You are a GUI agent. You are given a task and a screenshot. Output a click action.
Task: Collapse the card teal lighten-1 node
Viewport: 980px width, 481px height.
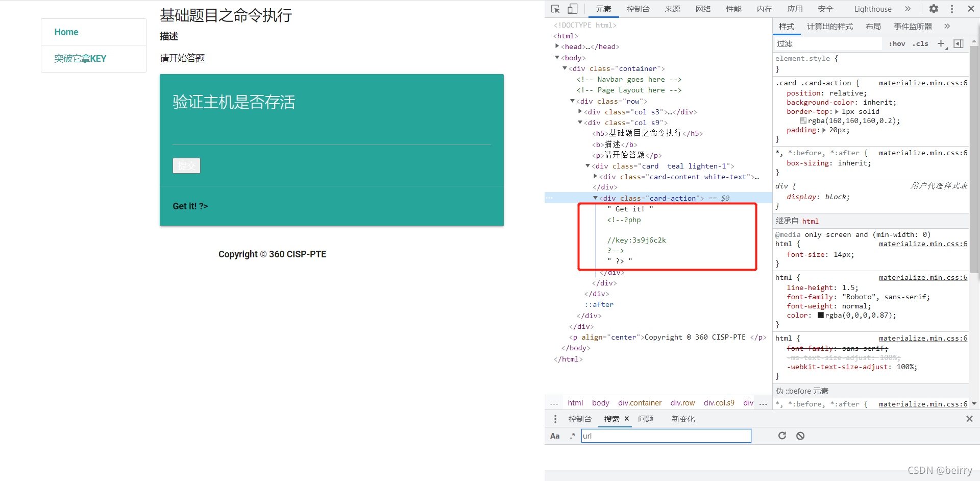(588, 165)
